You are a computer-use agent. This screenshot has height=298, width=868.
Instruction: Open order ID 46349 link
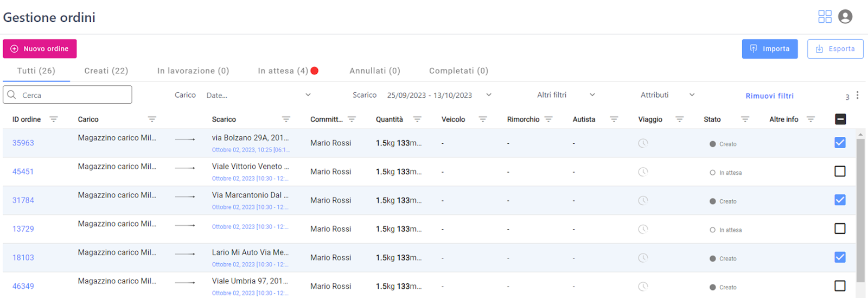pos(23,286)
